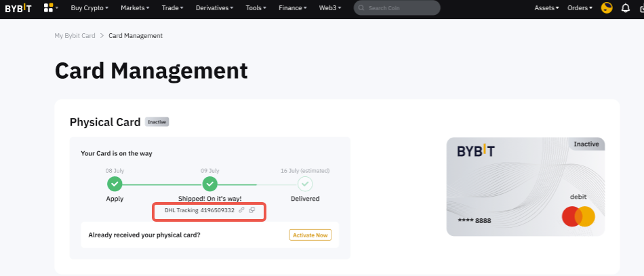Click the Card Management page title
Image resolution: width=644 pixels, height=276 pixels.
[x=151, y=71]
